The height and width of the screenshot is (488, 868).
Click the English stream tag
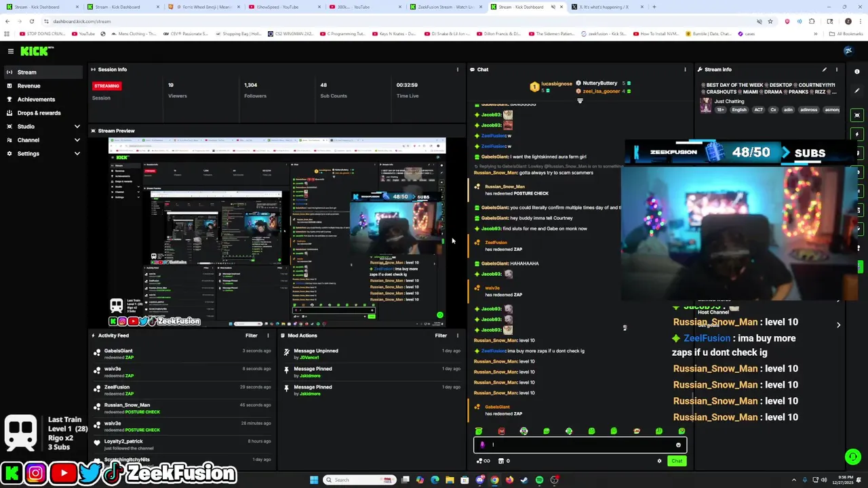pyautogui.click(x=739, y=110)
